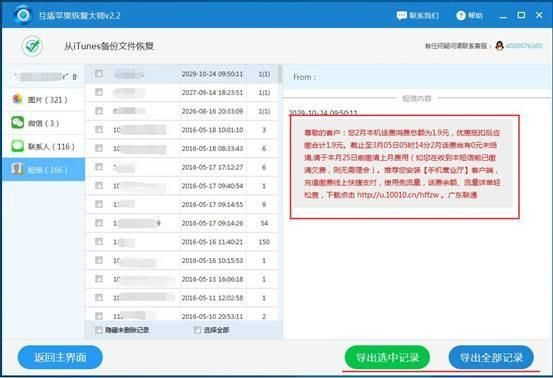Click date text 2027-09-14 18:23:51
Screen dimensions: 553x378
[212, 92]
